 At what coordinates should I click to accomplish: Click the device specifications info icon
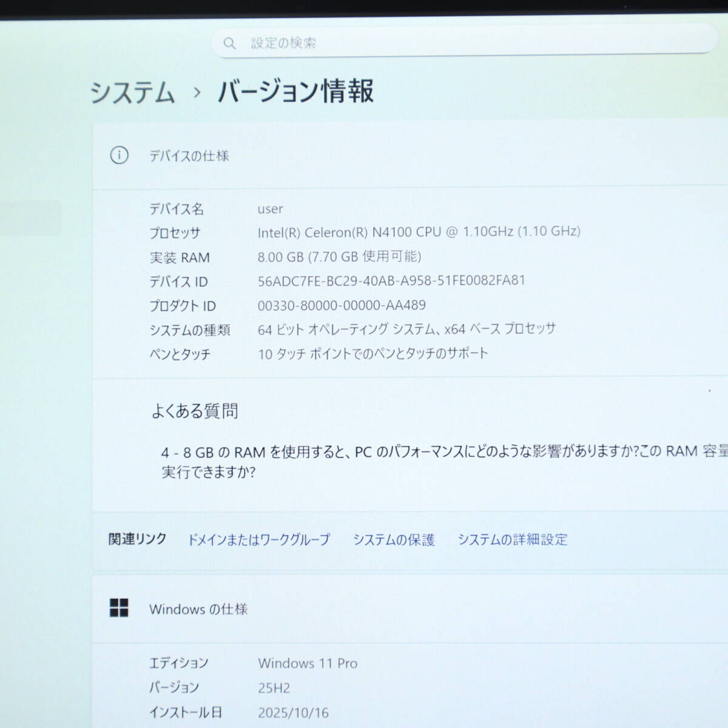120,155
